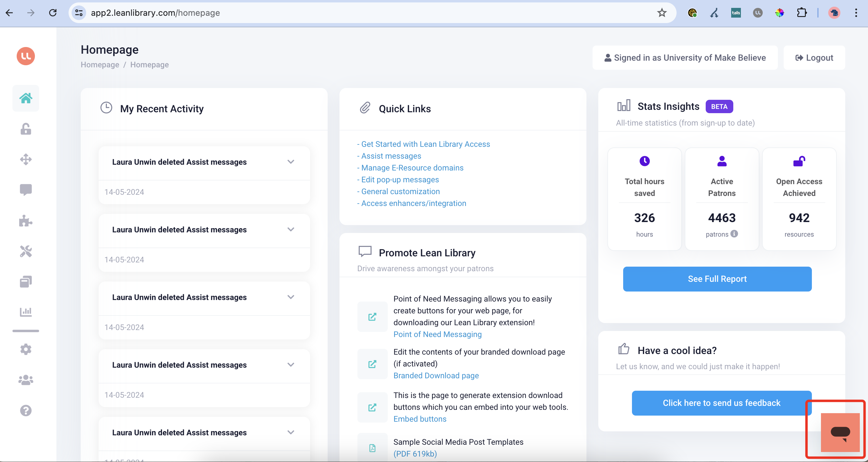Click the See Full Report button

click(x=717, y=279)
